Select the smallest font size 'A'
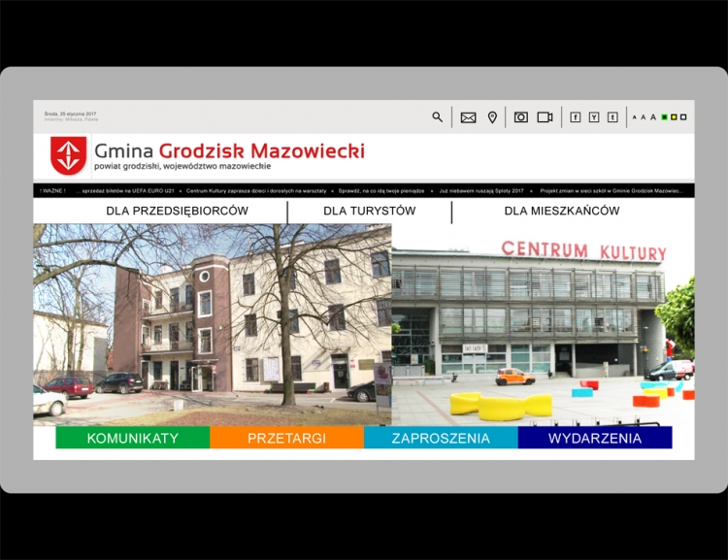728x560 pixels. (635, 117)
